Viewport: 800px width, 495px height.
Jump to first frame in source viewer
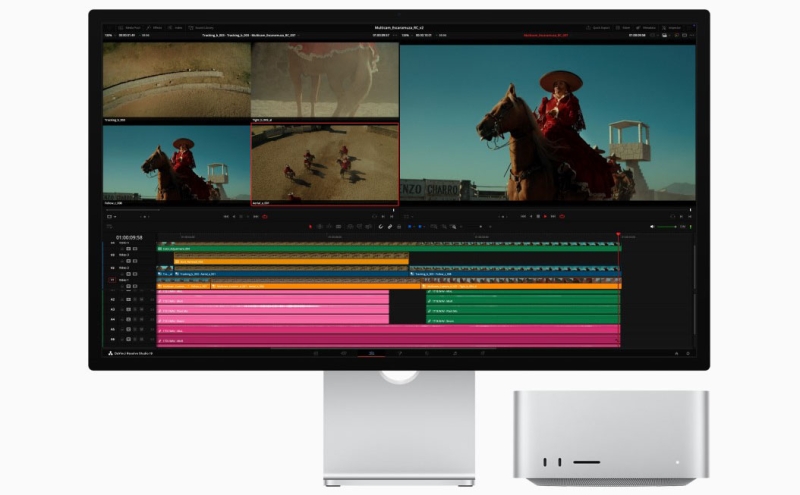226,216
